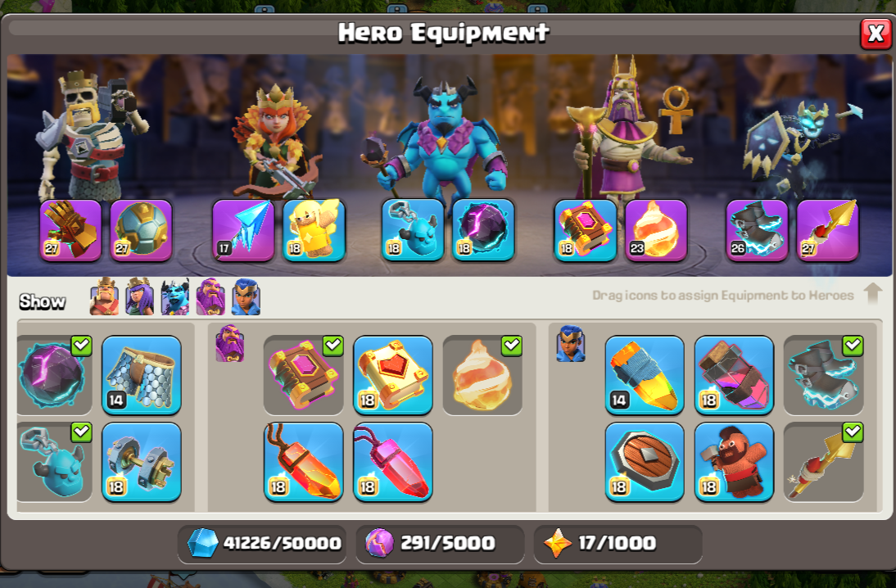Show Royal Champion equipment filter

click(247, 296)
